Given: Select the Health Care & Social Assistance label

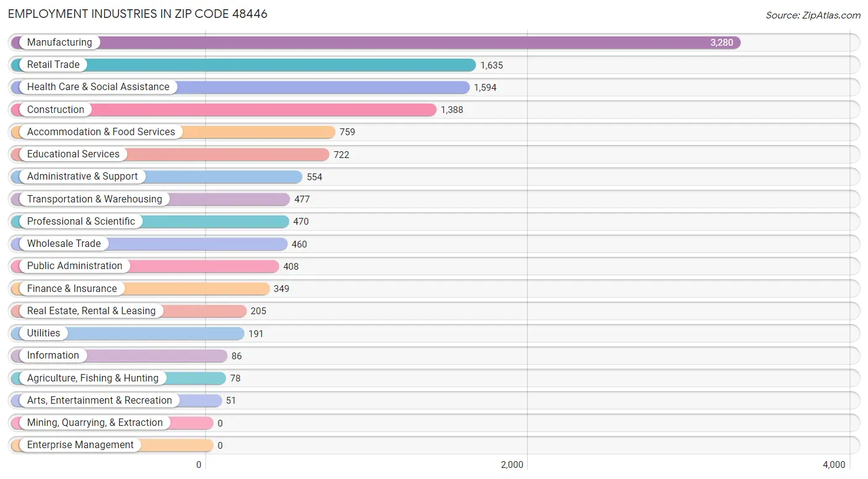Looking at the screenshot, I should click(98, 87).
